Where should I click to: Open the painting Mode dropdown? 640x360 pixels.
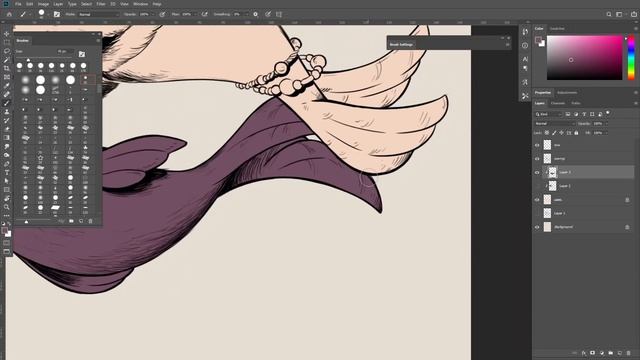point(98,14)
